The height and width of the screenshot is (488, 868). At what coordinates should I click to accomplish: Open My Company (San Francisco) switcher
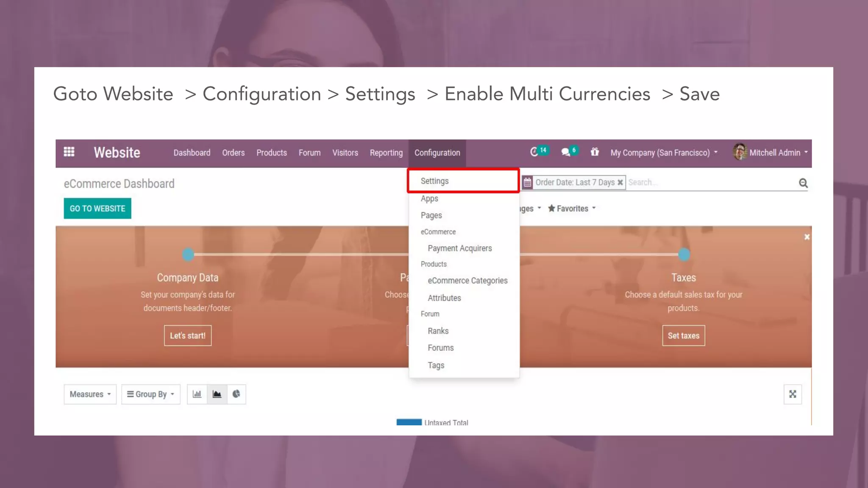664,152
